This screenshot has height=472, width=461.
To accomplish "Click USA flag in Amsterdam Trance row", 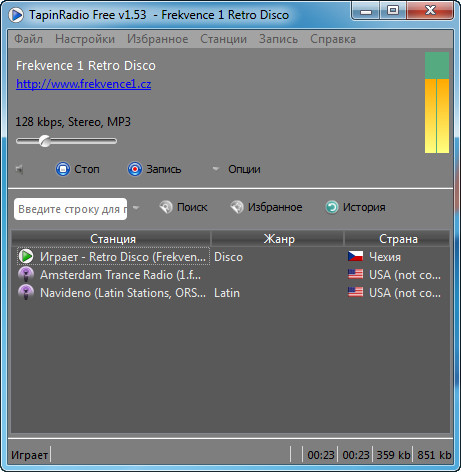I will pos(355,274).
